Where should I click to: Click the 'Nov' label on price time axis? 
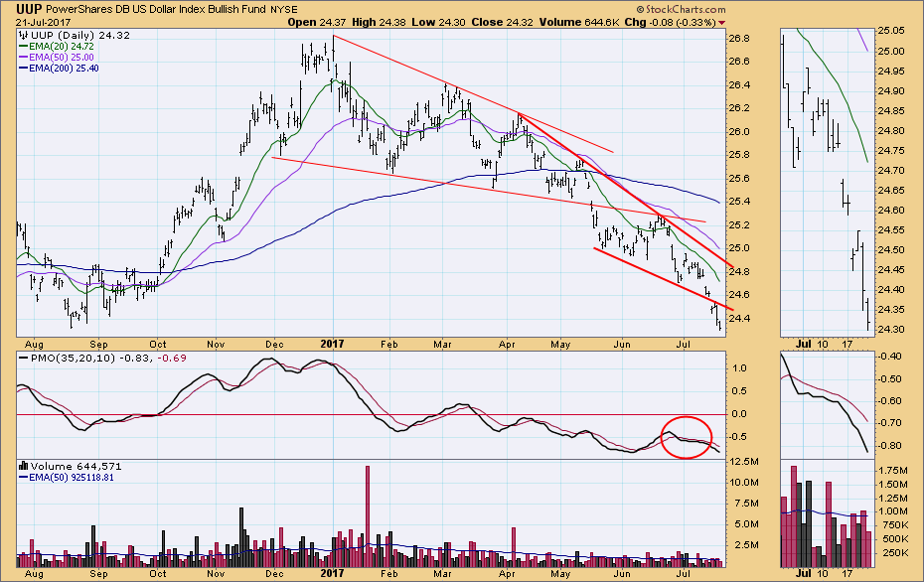(216, 344)
